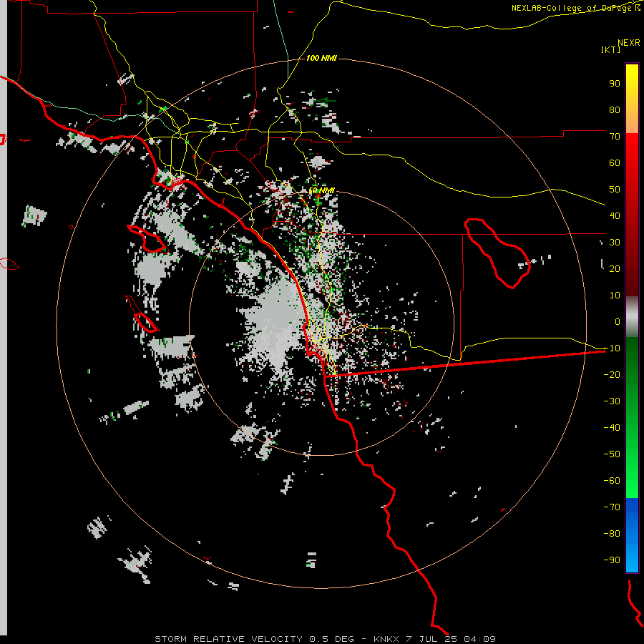This screenshot has width=644, height=644.
Task: Click the '100 NMI' range ring label
Action: click(321, 59)
